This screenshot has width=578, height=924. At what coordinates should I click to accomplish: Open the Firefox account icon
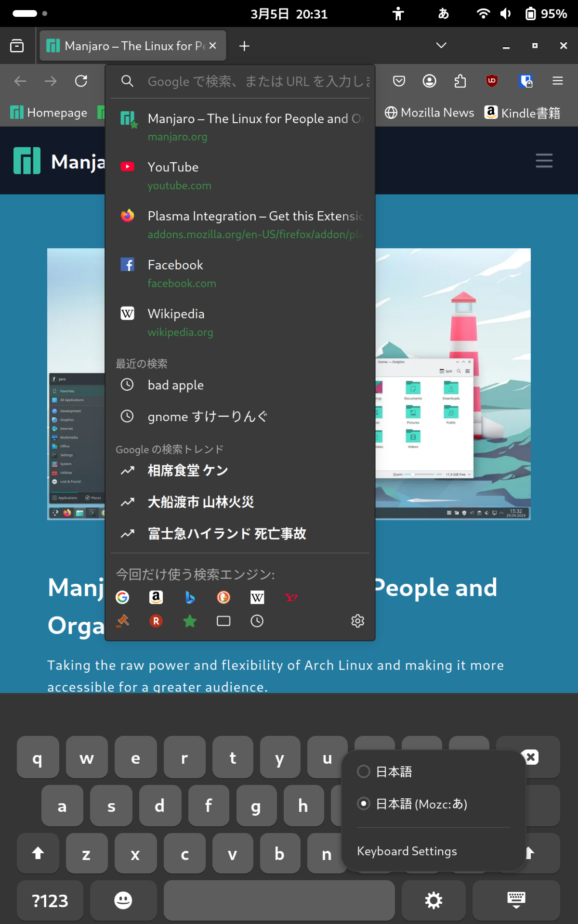(x=429, y=81)
